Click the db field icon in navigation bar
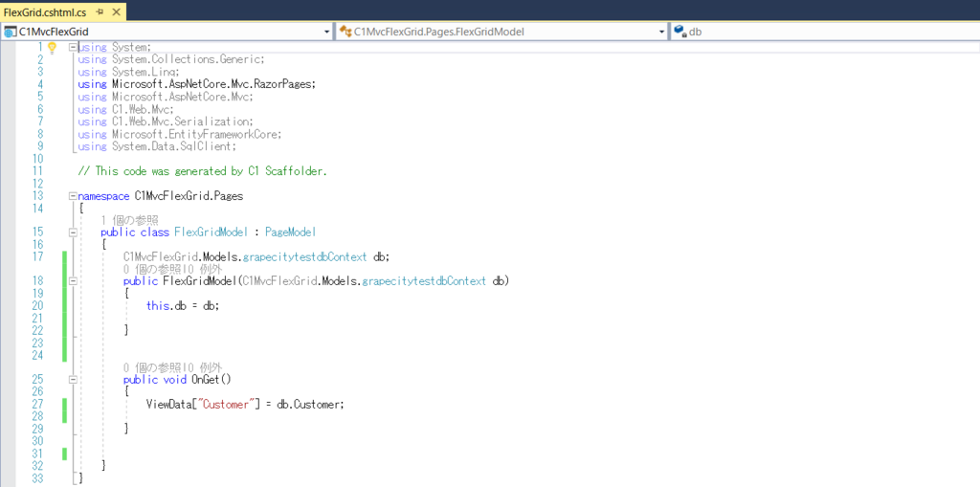 680,32
